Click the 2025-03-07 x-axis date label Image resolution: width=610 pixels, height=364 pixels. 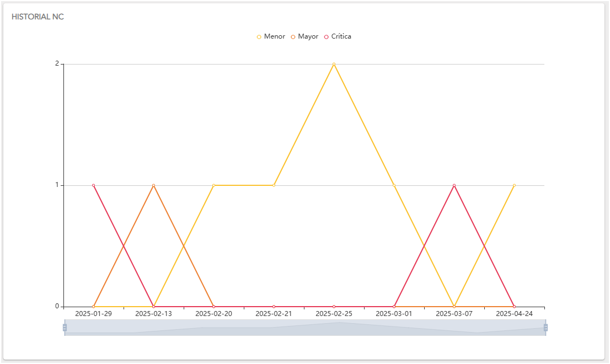[x=454, y=314]
